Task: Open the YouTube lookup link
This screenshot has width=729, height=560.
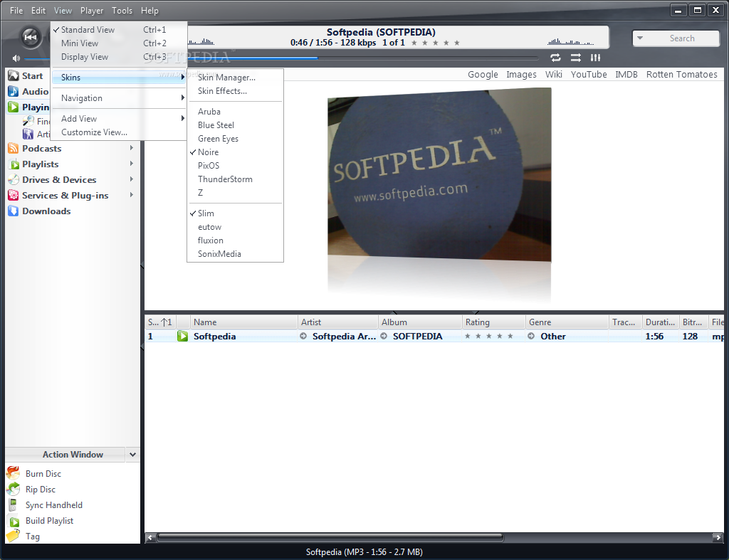Action: coord(589,74)
